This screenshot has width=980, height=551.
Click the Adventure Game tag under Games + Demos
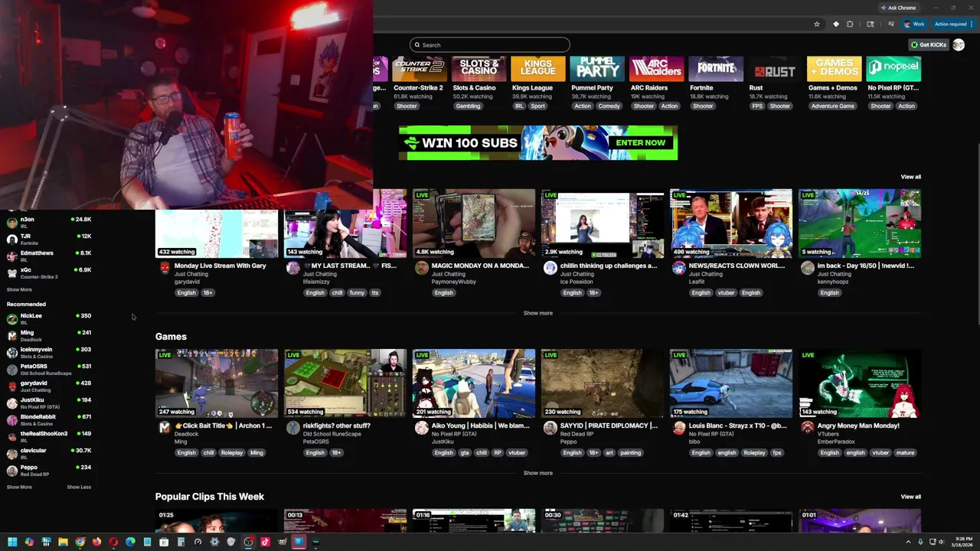[x=832, y=106]
